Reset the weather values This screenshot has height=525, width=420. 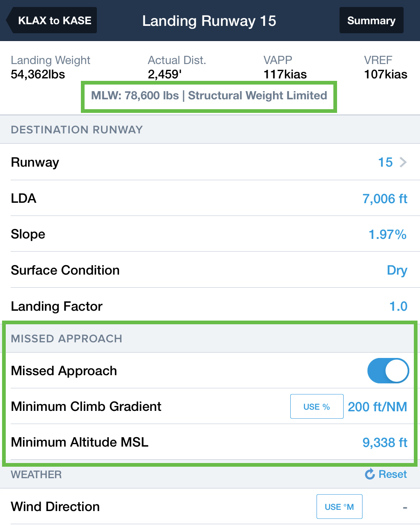click(x=386, y=474)
